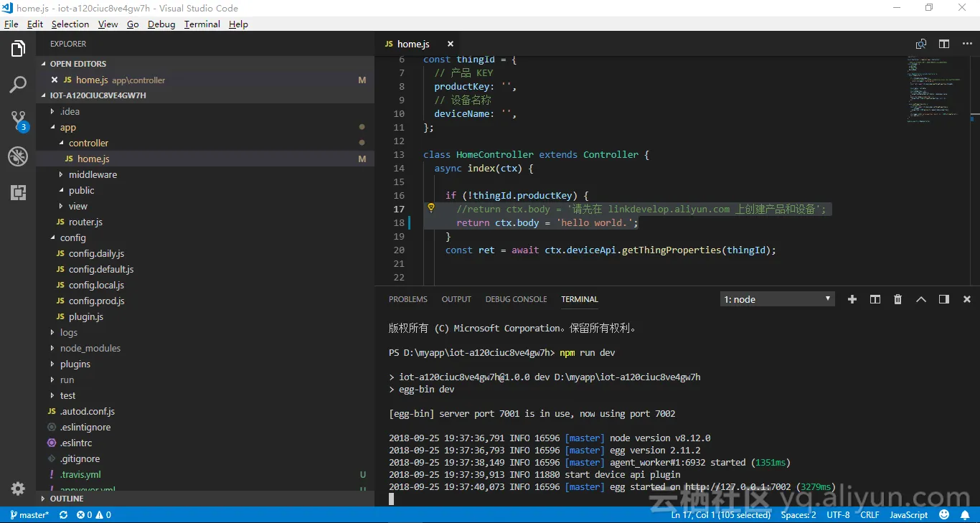Screen dimensions: 980x523
Task: Open config.local.js file
Action: click(x=205, y=285)
